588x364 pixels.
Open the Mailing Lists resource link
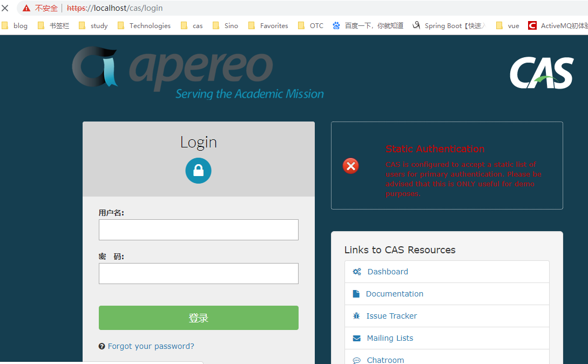390,338
